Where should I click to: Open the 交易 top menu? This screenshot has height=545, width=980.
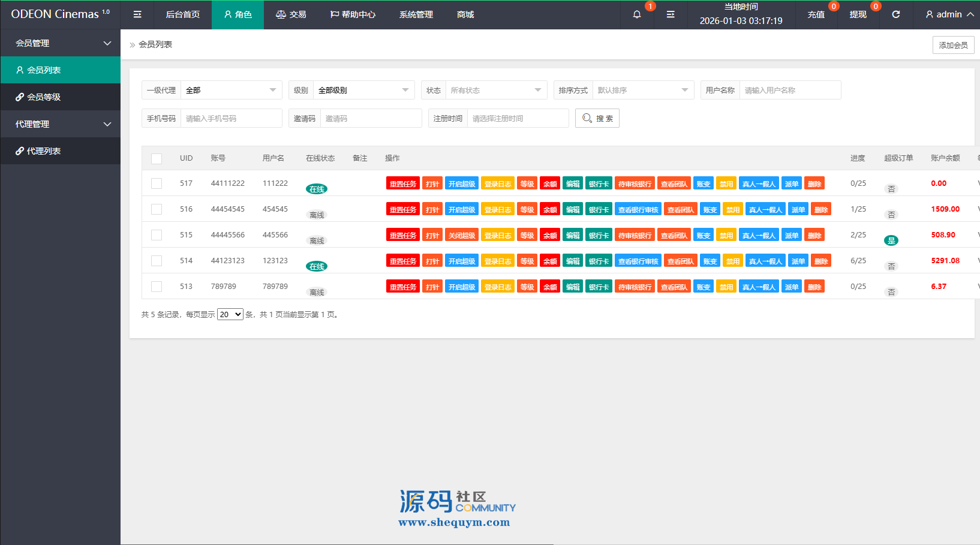coord(291,14)
